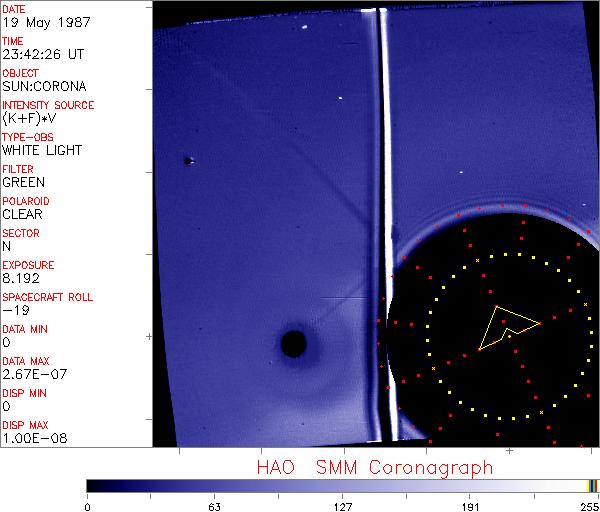The image size is (600, 512).
Task: Click the "23:42:26 UT" time value
Action: pyautogui.click(x=42, y=55)
